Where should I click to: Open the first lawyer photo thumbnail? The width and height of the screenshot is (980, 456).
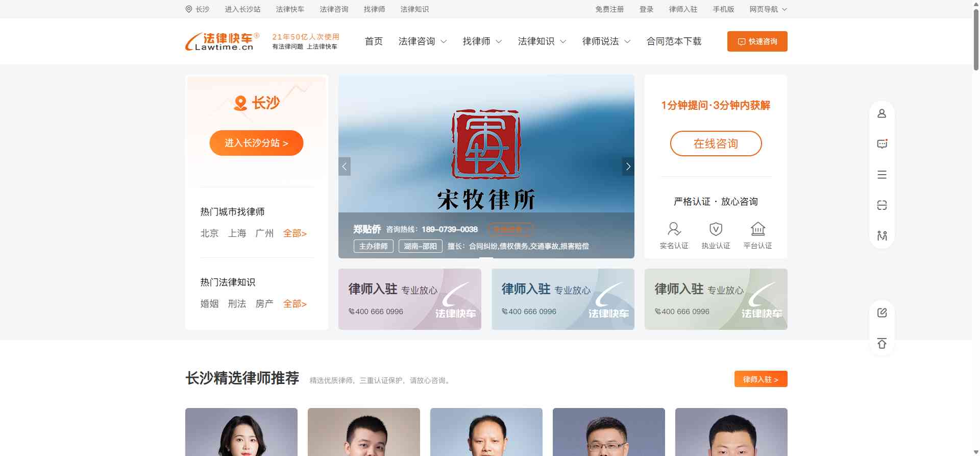[241, 432]
